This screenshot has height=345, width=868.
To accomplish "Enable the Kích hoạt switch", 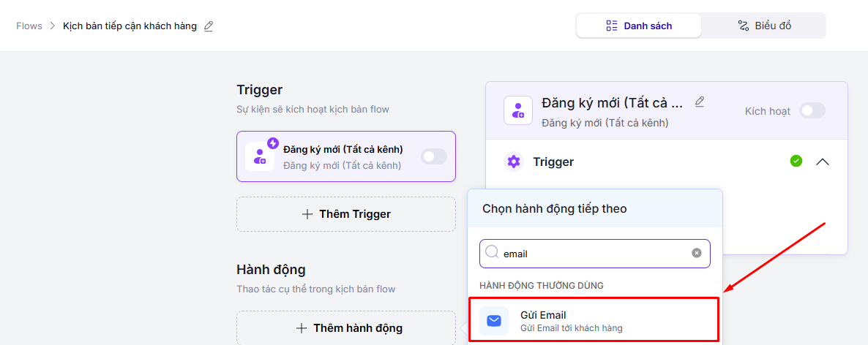I will tap(812, 110).
